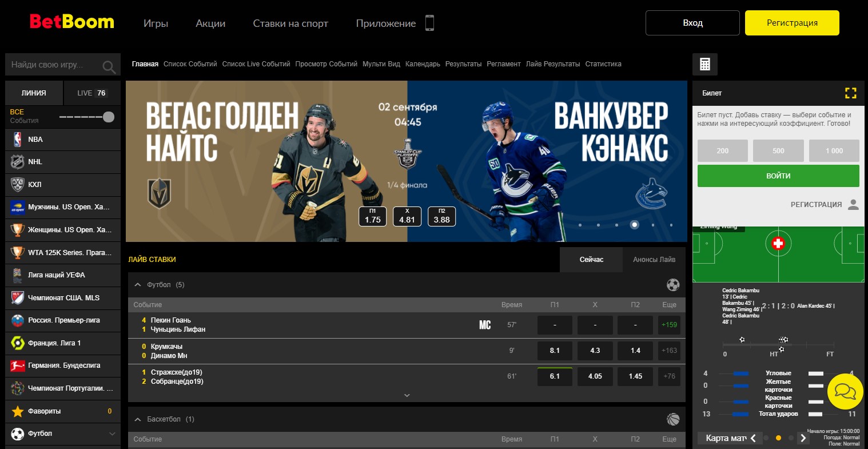Open the Календарь page
This screenshot has height=449, width=868.
point(423,64)
